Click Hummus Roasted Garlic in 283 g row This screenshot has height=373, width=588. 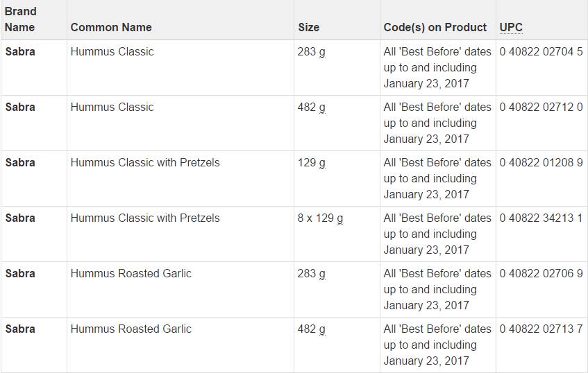[x=131, y=273]
